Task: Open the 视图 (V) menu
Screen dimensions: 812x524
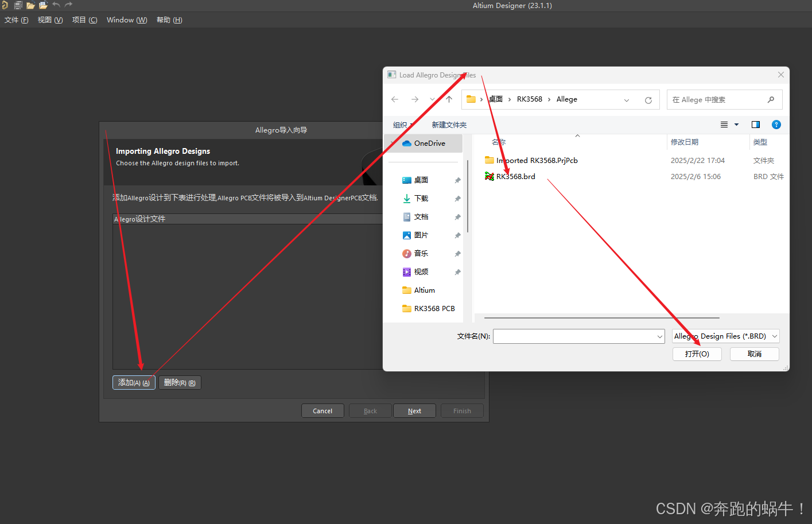Action: tap(50, 20)
